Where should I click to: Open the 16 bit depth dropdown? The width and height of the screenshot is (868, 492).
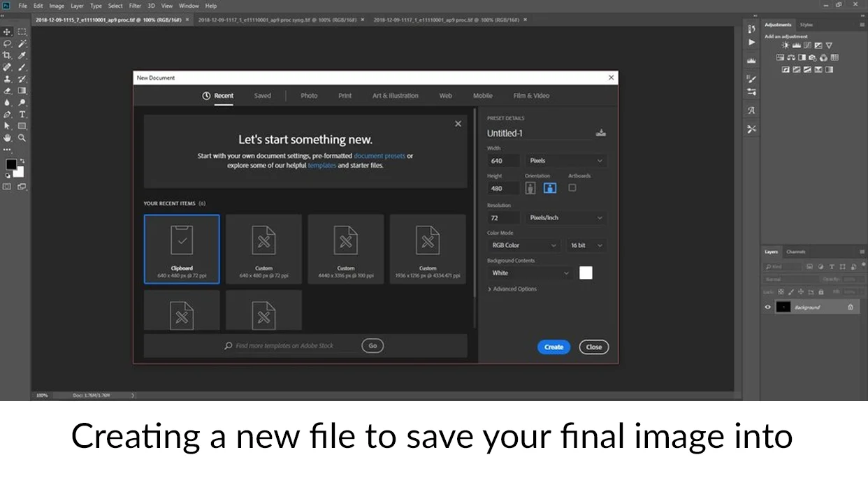click(x=586, y=245)
